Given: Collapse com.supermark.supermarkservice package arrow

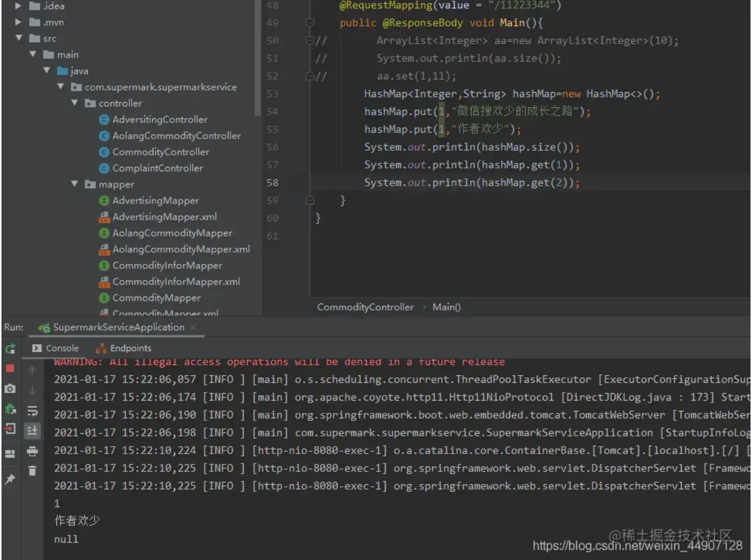Looking at the screenshot, I should pos(61,86).
